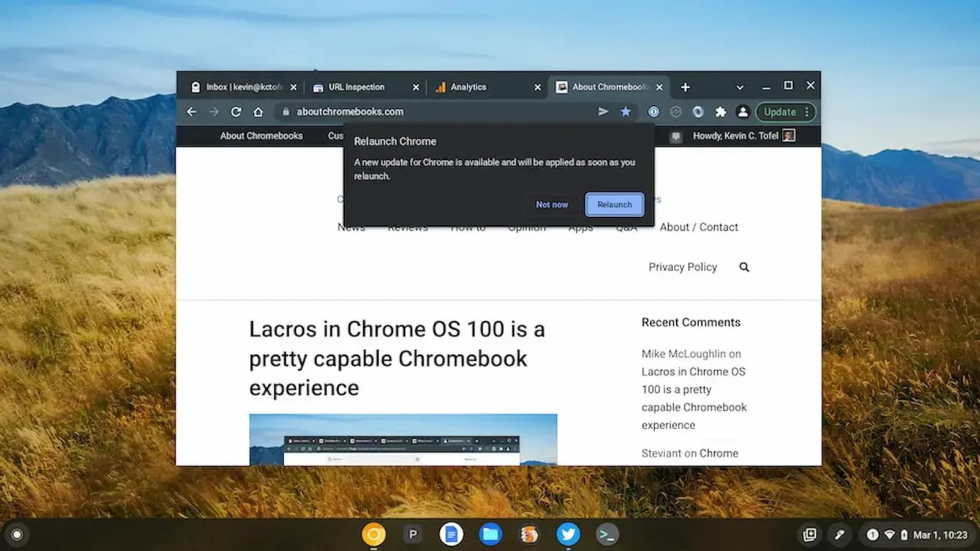Open the About / Contact page link
The height and width of the screenshot is (551, 980).
pos(699,227)
